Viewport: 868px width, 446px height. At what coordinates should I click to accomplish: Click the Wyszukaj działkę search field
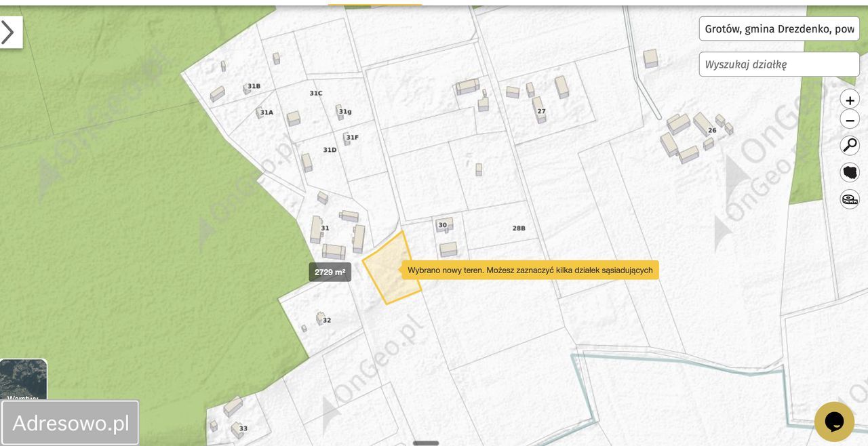click(x=779, y=64)
